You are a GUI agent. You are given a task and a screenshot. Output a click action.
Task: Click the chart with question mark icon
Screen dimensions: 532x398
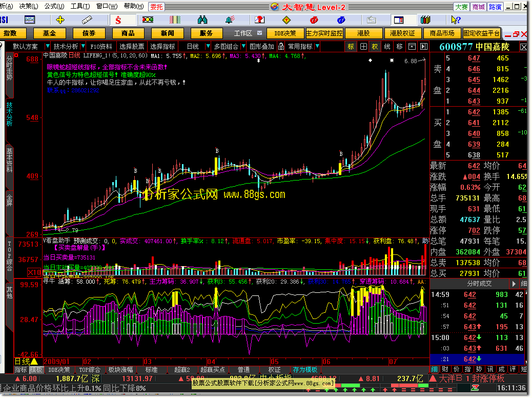coord(259,20)
